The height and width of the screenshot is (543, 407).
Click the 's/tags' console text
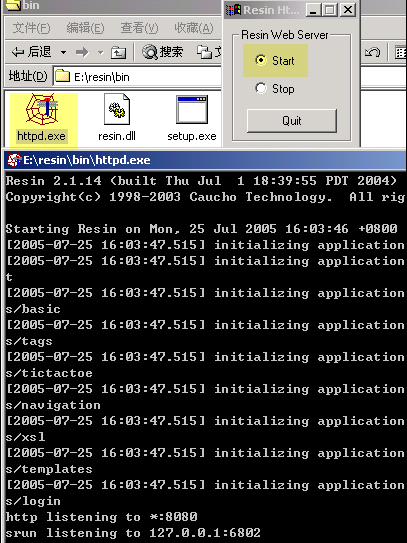click(29, 341)
